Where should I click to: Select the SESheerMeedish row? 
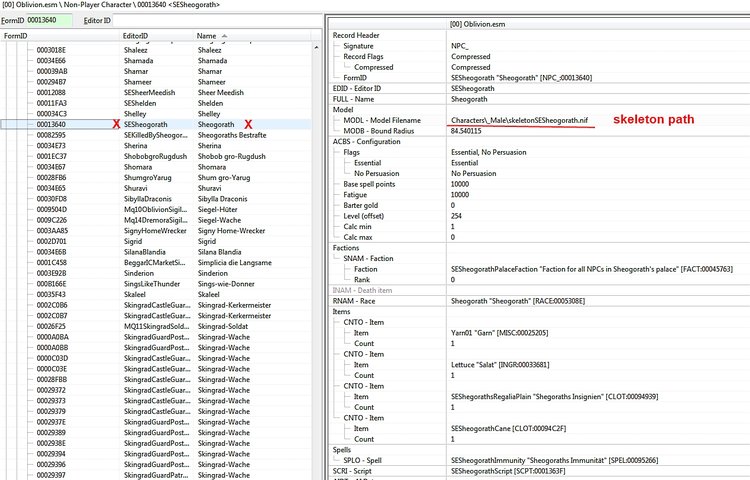156,93
